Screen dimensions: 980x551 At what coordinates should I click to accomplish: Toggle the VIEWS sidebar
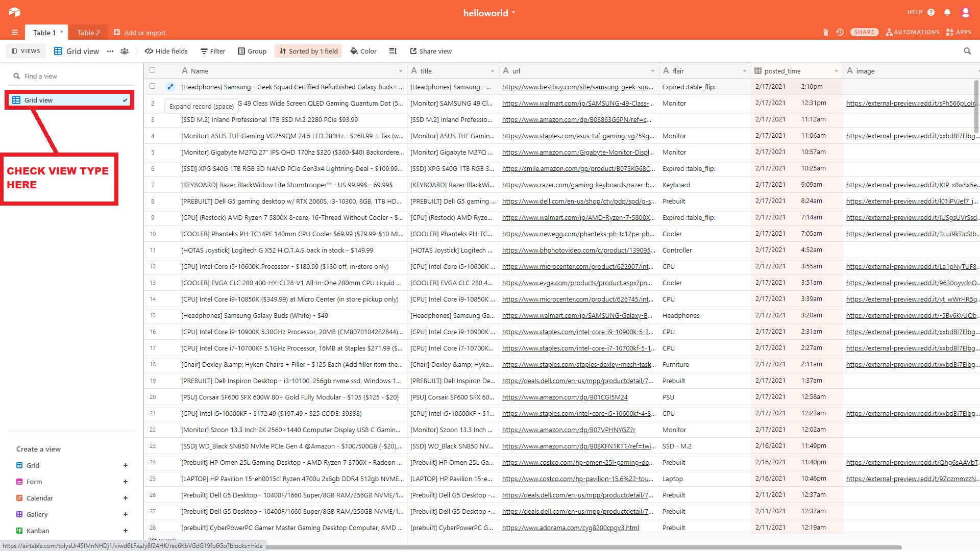(26, 51)
